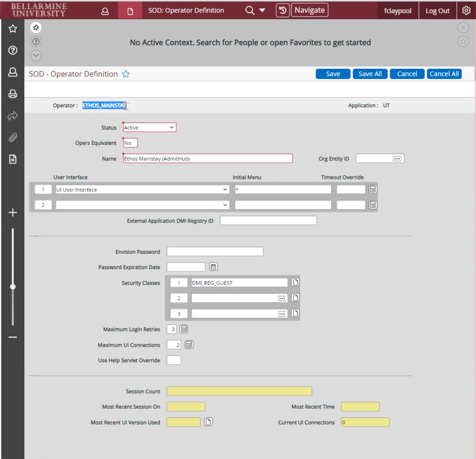The image size is (476, 459).
Task: Click the pin icon in context panel
Action: click(x=36, y=28)
